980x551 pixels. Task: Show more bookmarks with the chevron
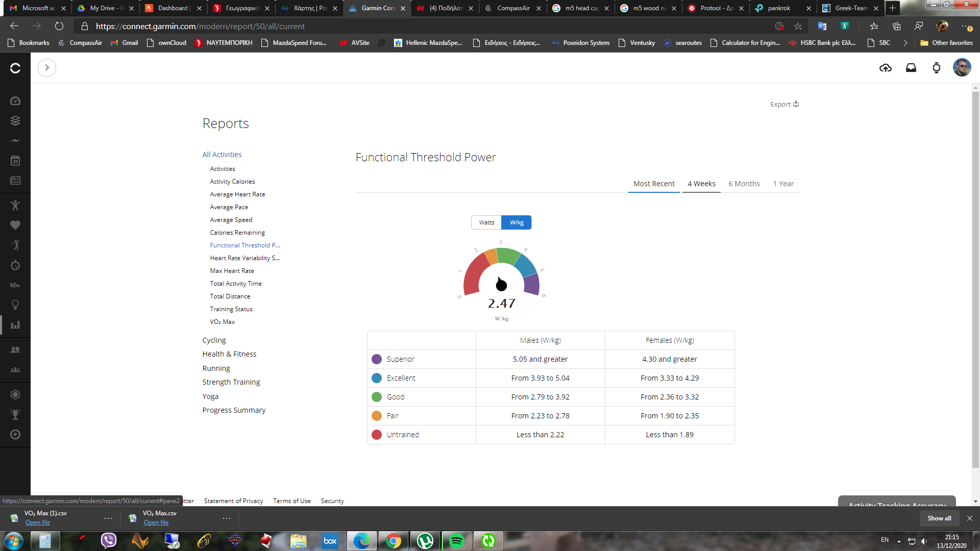coord(905,43)
